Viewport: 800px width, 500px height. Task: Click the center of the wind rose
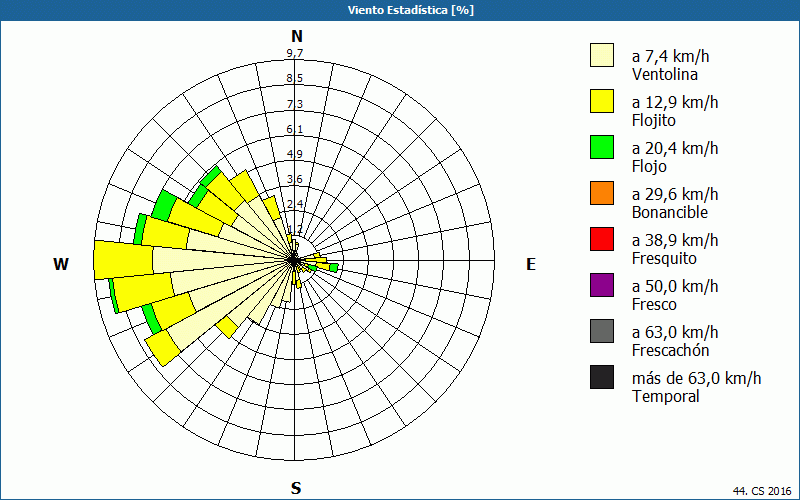(296, 260)
